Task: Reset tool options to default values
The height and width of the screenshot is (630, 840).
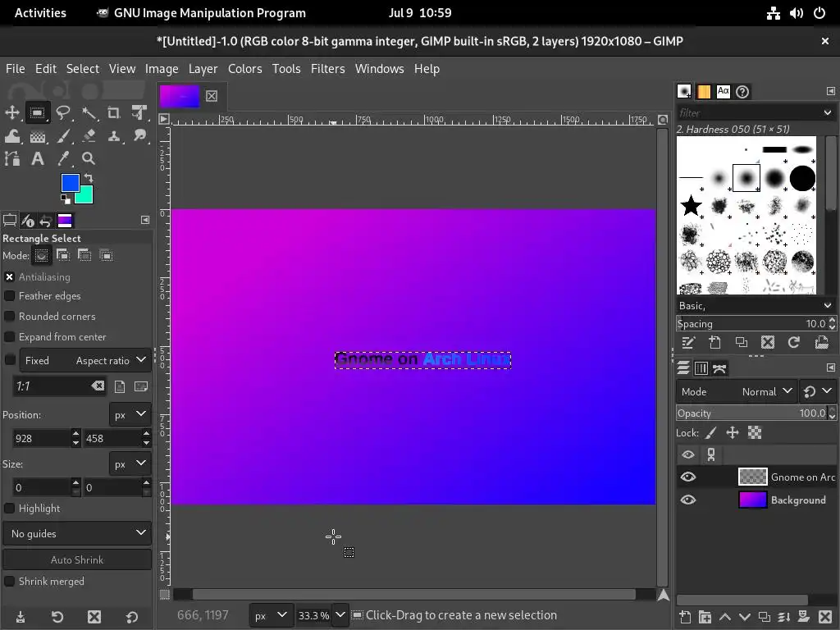Action: coord(132,617)
